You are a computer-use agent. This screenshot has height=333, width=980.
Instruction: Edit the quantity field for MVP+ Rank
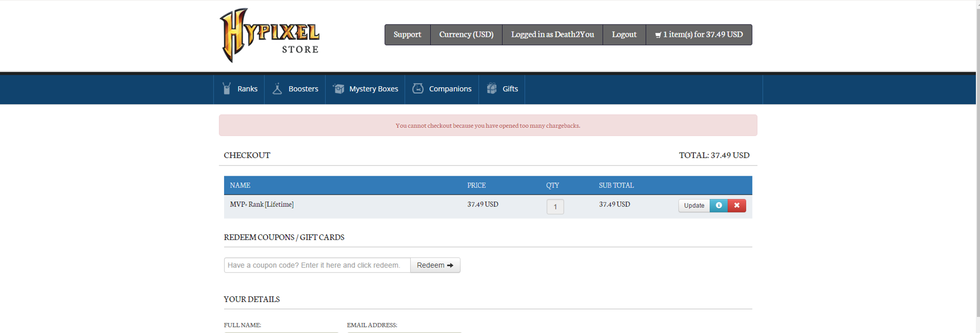[x=555, y=207]
